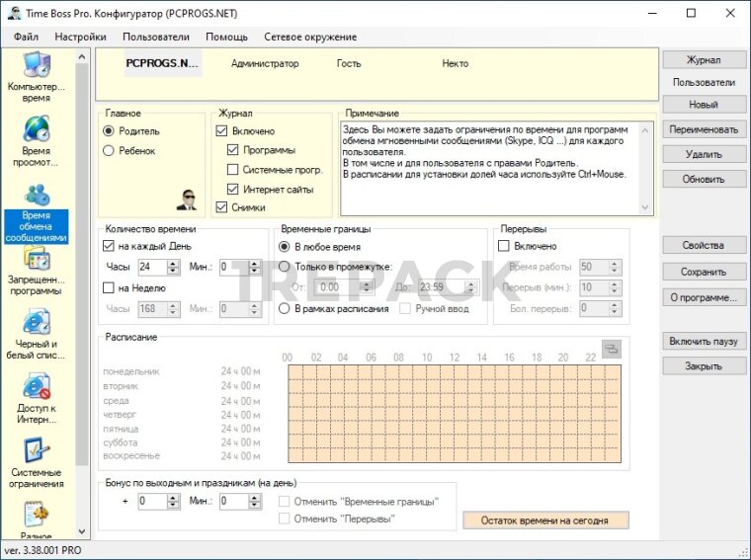Open the Компьютерное время sidebar icon
The width and height of the screenshot is (751, 560).
click(x=37, y=77)
